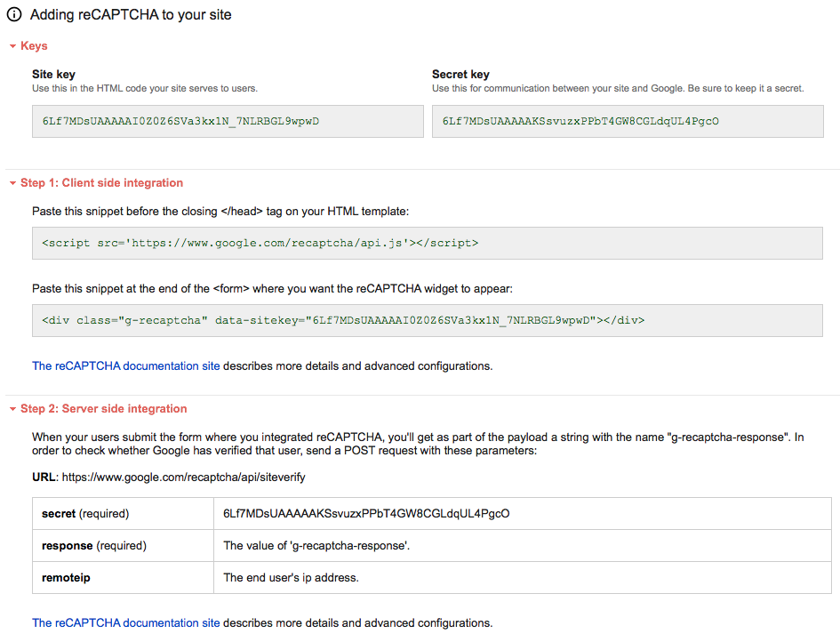Click the secret (required) table cell
Screen dimensions: 840x642
tap(124, 513)
